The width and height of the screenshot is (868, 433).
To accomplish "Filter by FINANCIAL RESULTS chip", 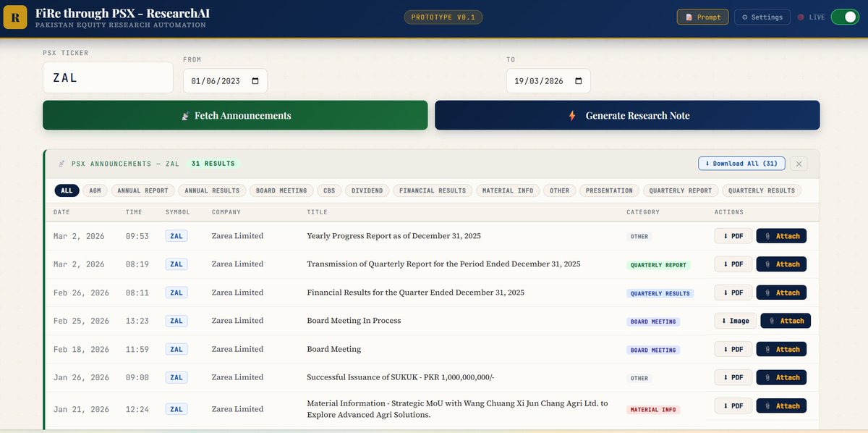I will pyautogui.click(x=433, y=190).
